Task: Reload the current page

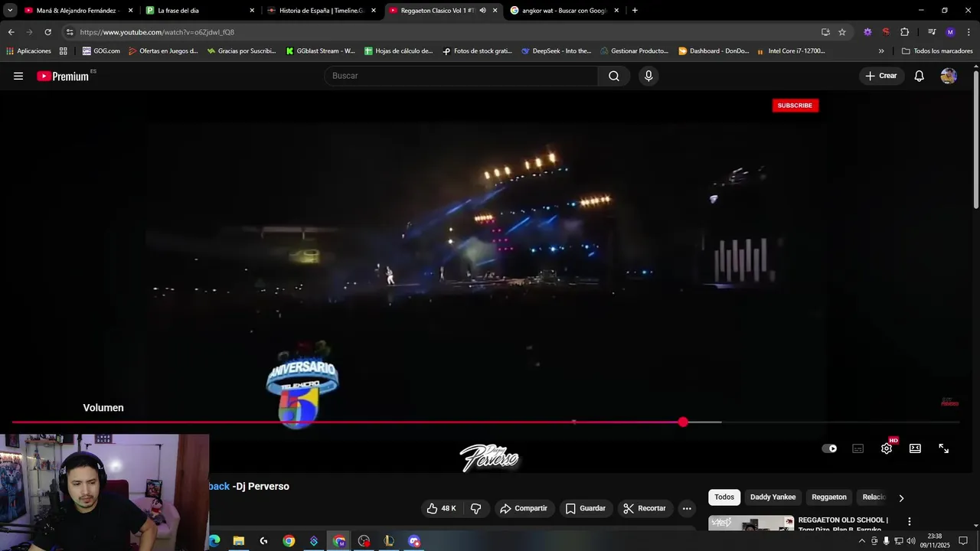Action: pyautogui.click(x=47, y=32)
